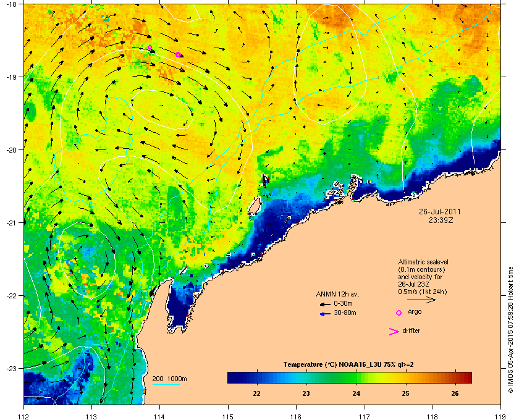The width and height of the screenshot is (519, 420).
Task: Click the magenta drifter legend arrowhead
Action: pos(394,332)
